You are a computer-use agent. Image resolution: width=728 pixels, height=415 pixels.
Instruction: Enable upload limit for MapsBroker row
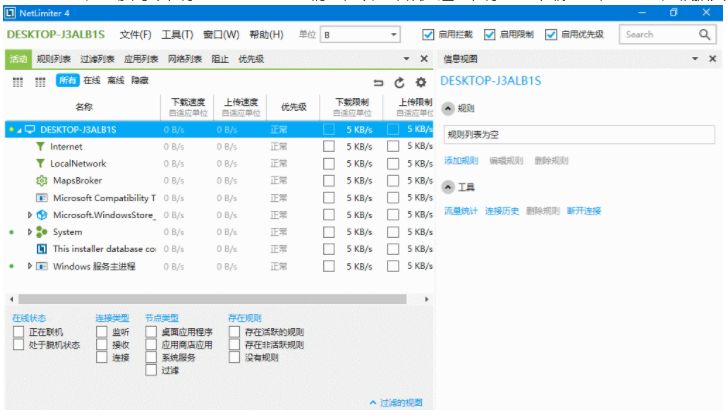[393, 181]
